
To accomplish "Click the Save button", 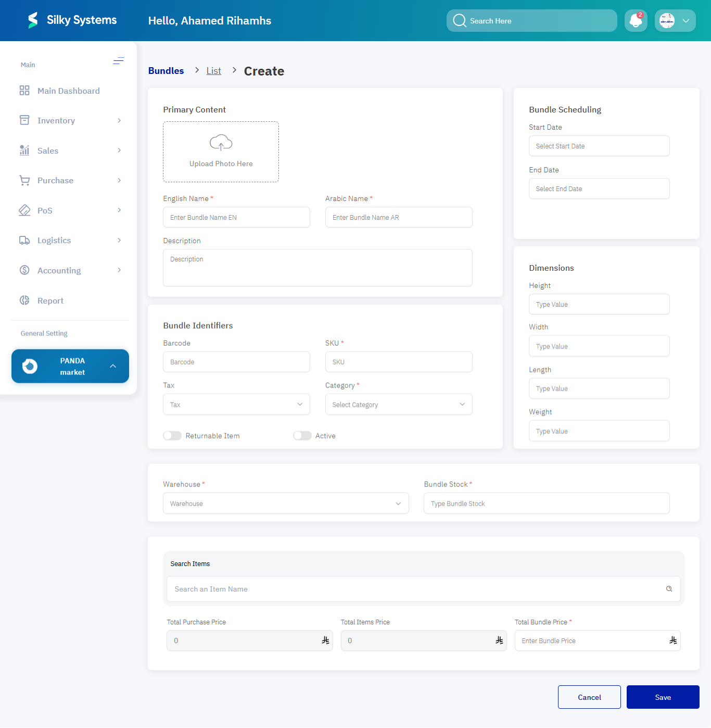I will point(663,697).
